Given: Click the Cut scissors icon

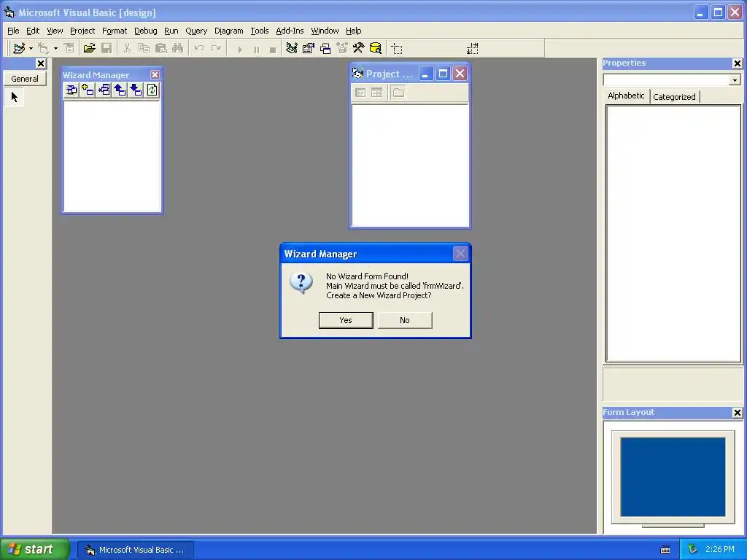Looking at the screenshot, I should (127, 48).
